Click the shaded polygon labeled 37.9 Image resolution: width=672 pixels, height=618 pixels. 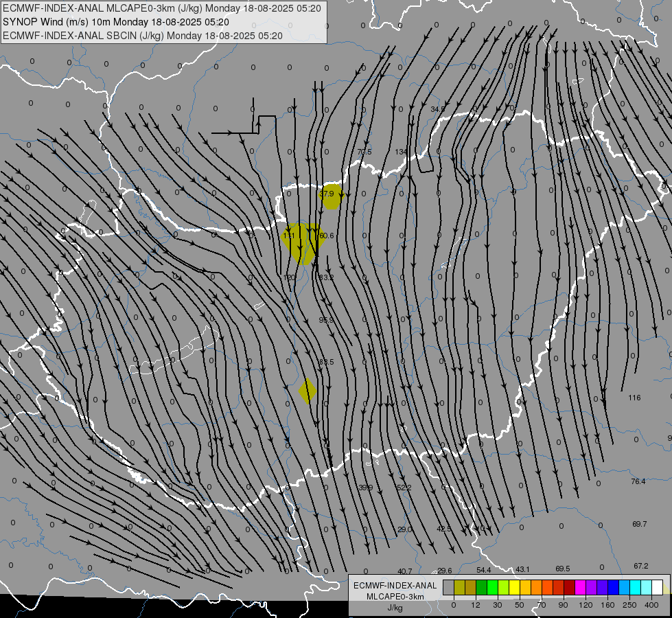click(x=332, y=196)
